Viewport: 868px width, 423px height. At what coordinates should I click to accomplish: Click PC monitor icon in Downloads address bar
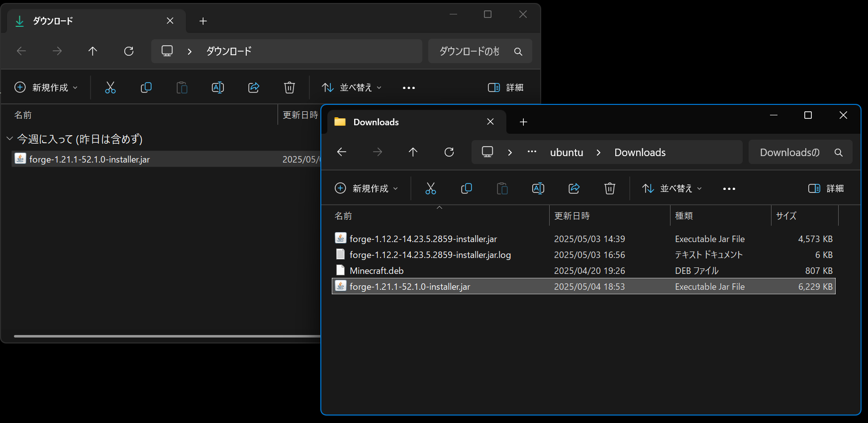tap(487, 152)
